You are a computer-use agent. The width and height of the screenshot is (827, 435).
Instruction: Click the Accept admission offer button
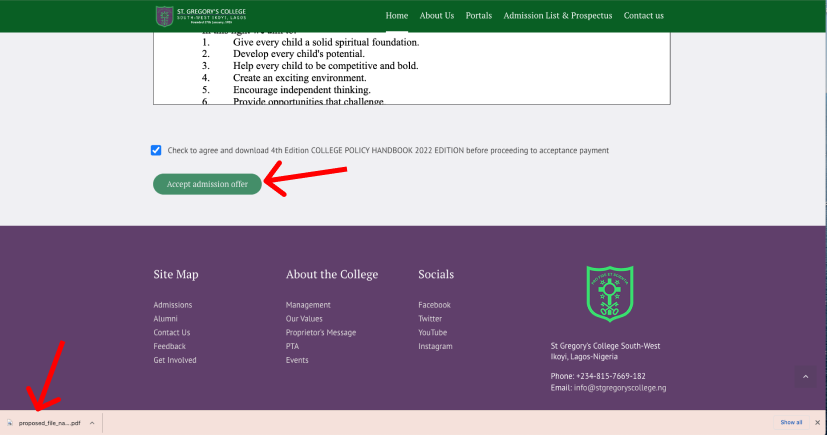tap(207, 184)
